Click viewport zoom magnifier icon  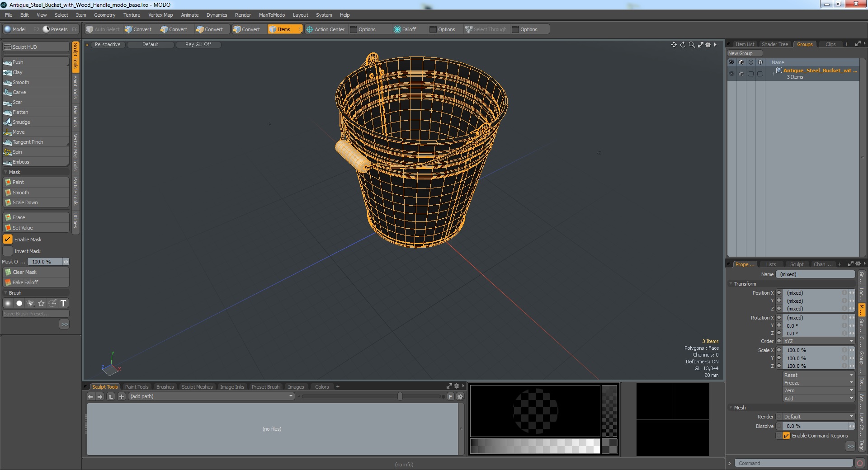692,44
